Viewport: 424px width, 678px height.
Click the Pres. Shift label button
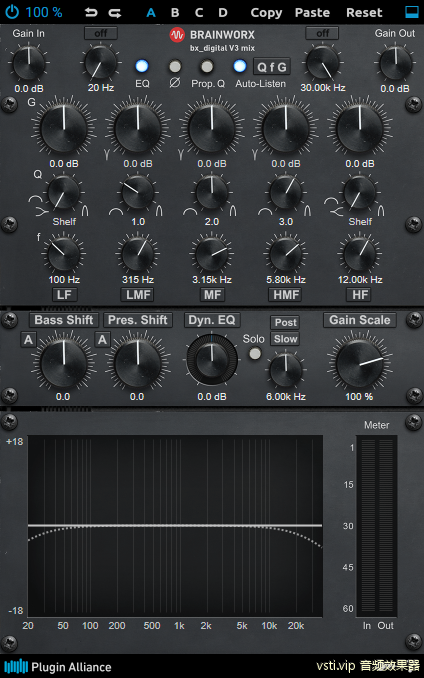tap(138, 320)
